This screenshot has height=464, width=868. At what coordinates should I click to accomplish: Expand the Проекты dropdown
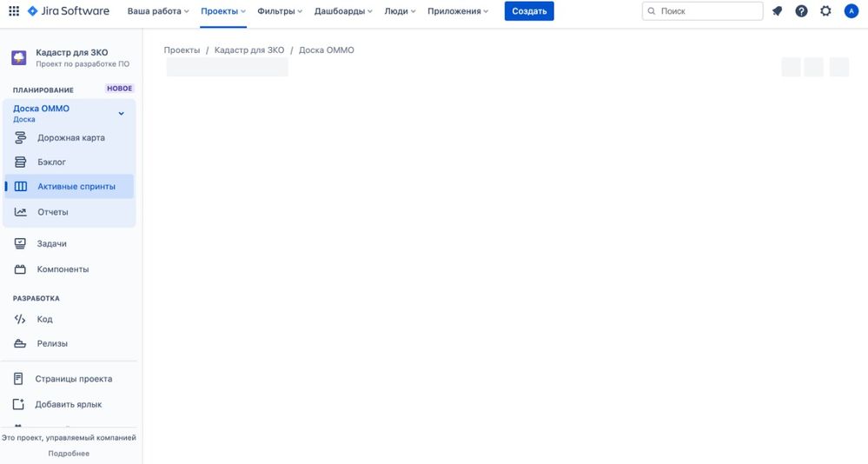tap(223, 11)
